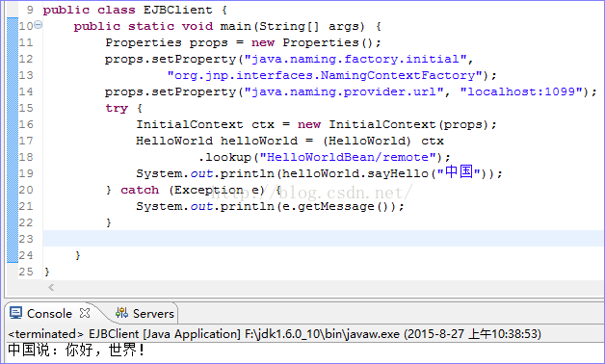Click the "HelloWorldBean/remote" lookup string
Viewport: 605px width, 364px height.
click(x=348, y=157)
